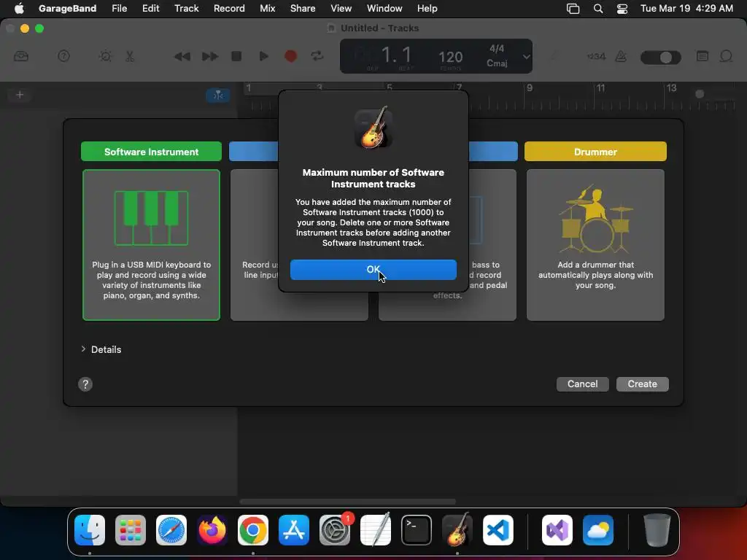
Task: Click the Rewind transport button
Action: point(182,56)
